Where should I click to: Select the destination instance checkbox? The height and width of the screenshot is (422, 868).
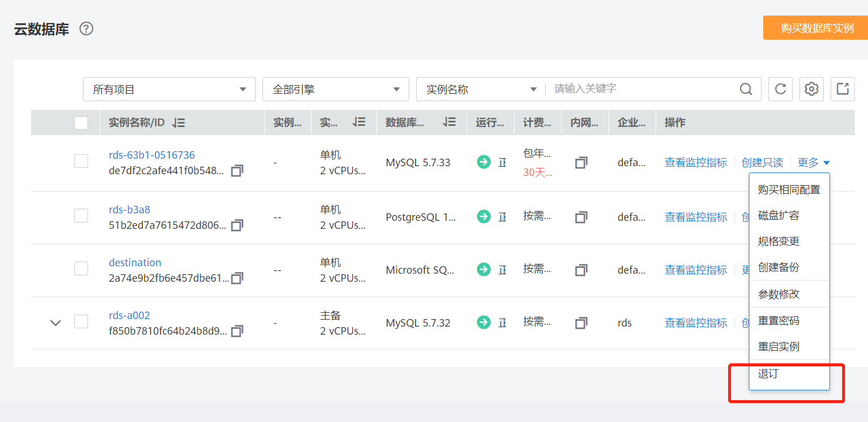click(81, 268)
